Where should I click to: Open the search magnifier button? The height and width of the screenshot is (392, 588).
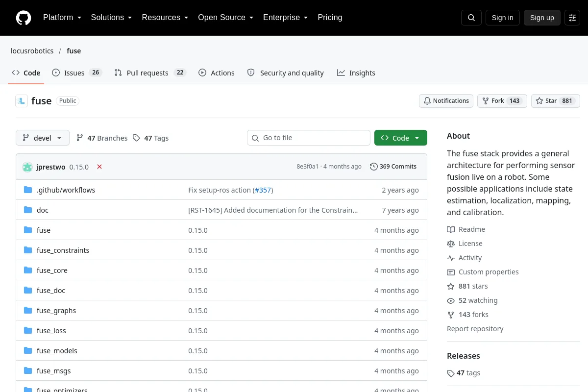pyautogui.click(x=471, y=18)
